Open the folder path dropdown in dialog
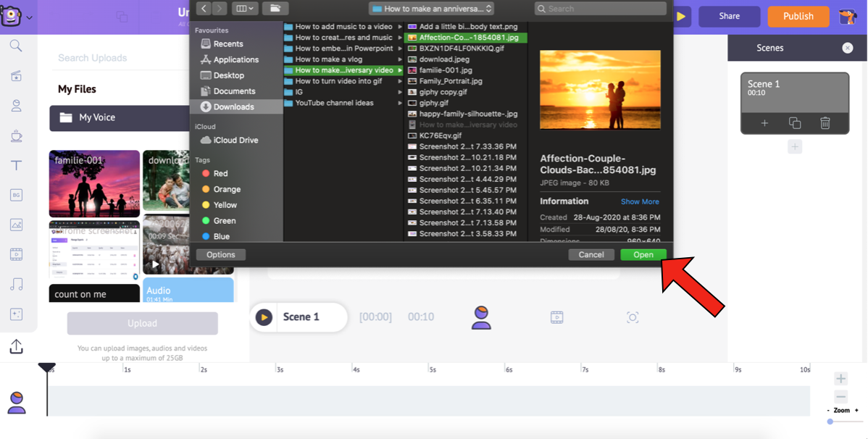 [x=431, y=9]
